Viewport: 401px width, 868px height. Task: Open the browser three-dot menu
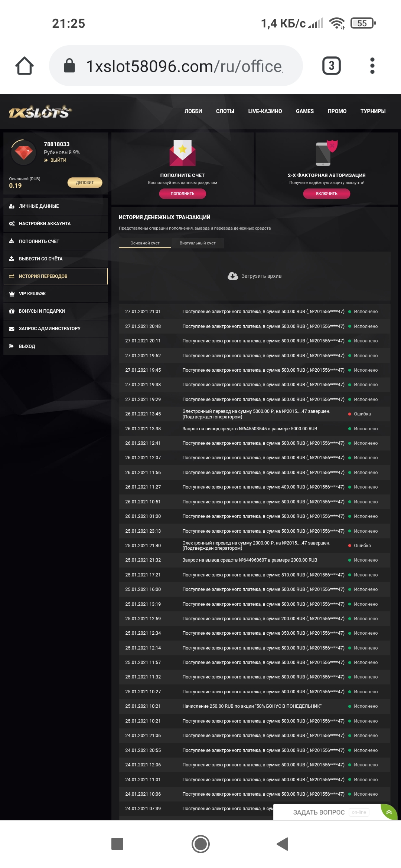coord(372,65)
